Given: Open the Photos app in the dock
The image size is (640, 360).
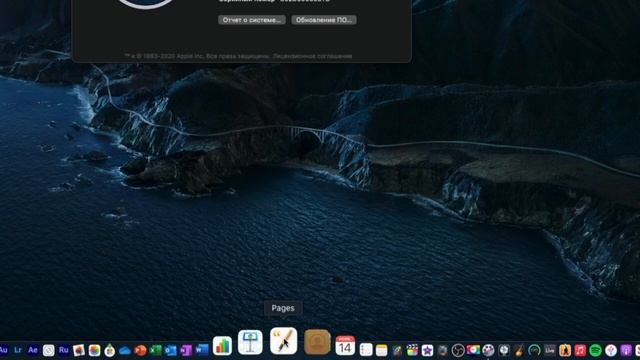Looking at the screenshot, I should click(94, 350).
